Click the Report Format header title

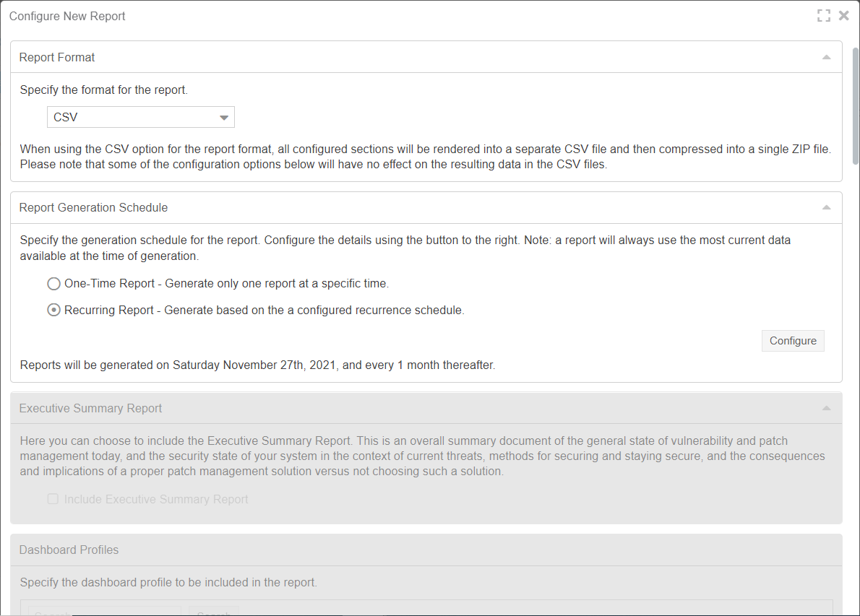pos(57,57)
